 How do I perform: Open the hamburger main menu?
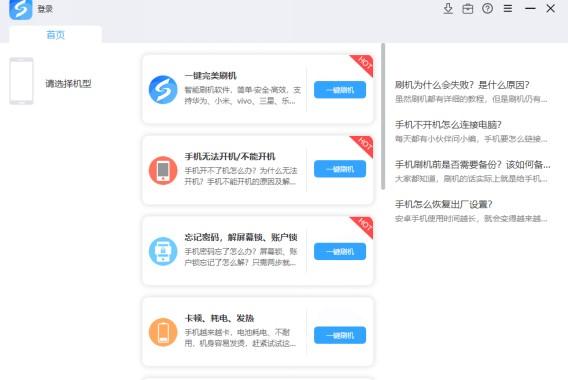click(508, 8)
